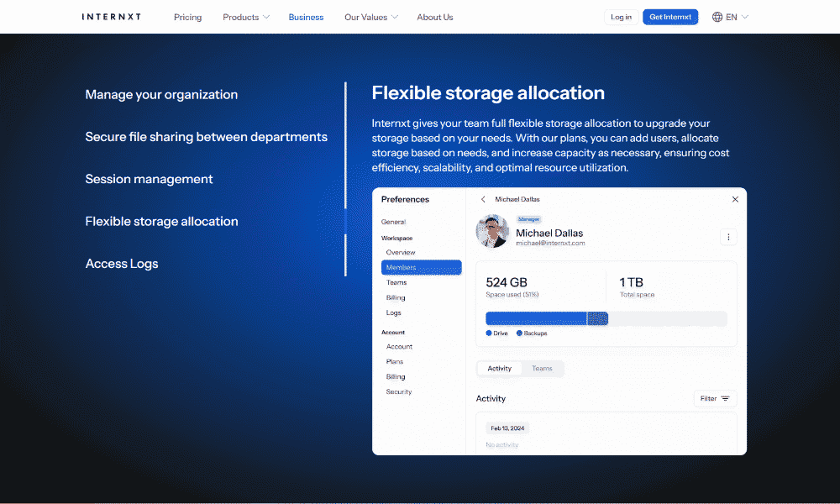Open Billing under Account
The image size is (840, 504).
pos(396,376)
